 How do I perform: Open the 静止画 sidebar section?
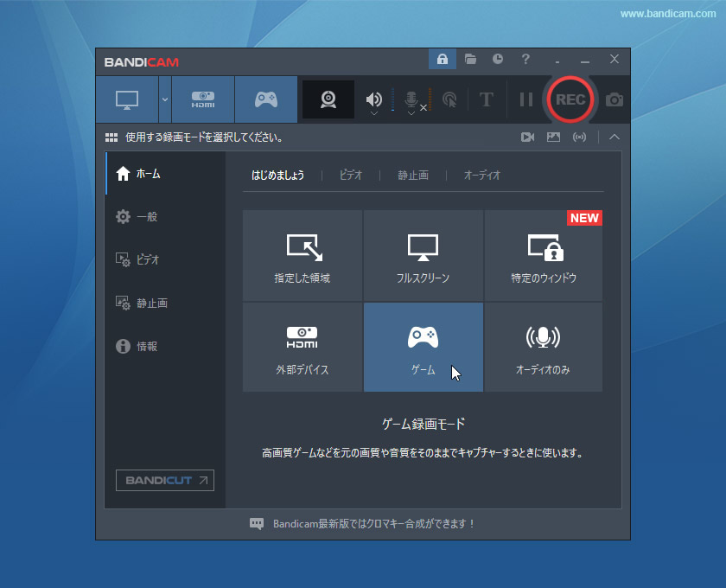tap(165, 303)
